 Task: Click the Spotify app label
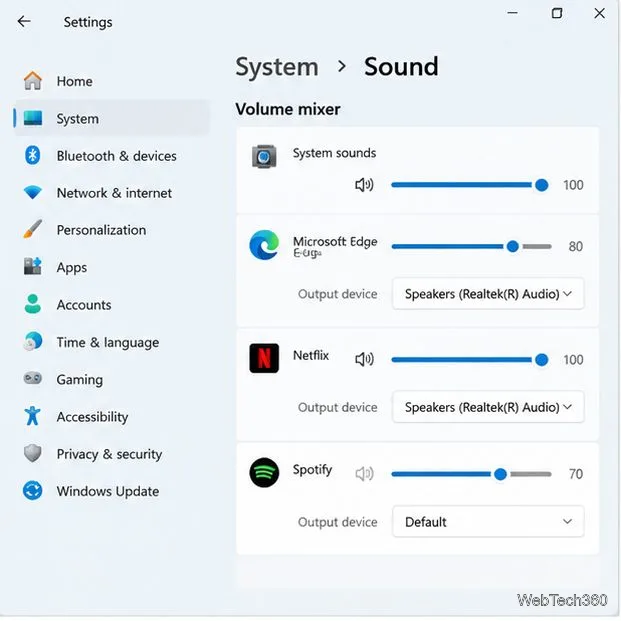click(312, 470)
